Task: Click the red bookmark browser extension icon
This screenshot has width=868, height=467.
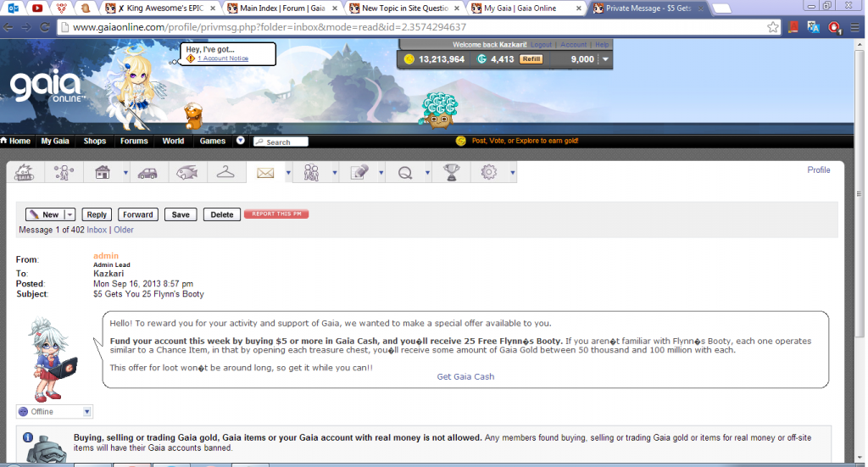Action: click(793, 27)
